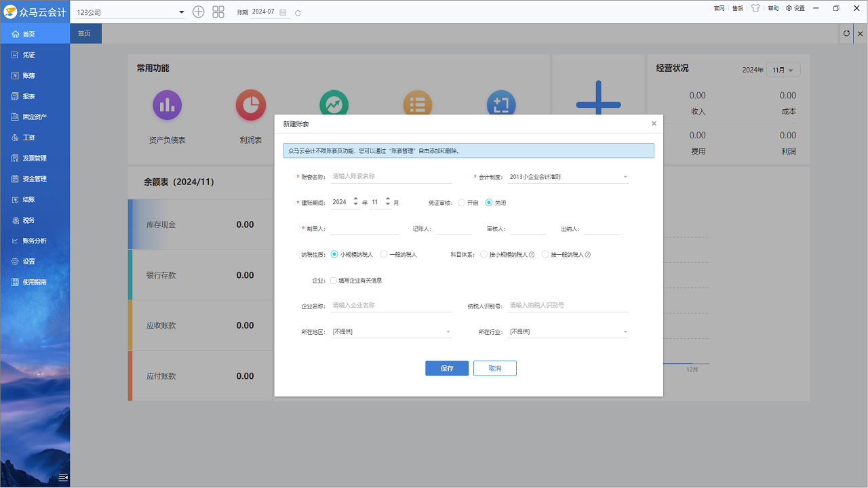This screenshot has width=868, height=488.
Task: Increase the year using the up arrow
Action: pyautogui.click(x=356, y=199)
